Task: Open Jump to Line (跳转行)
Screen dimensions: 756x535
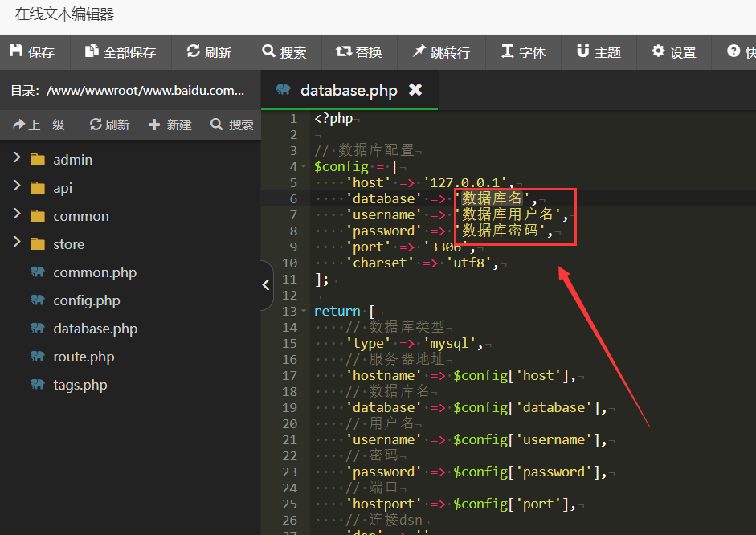Action: point(441,52)
